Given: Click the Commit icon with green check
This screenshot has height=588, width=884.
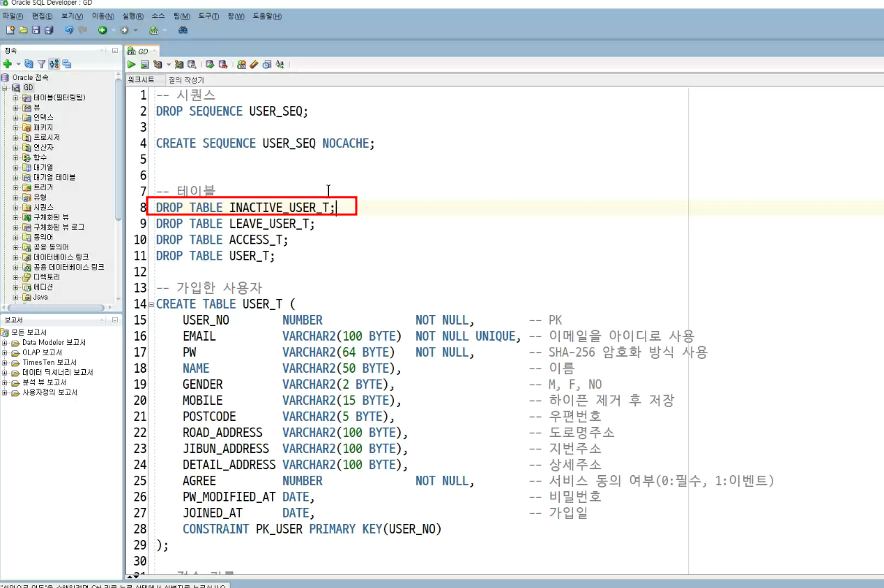Looking at the screenshot, I should click(x=210, y=64).
